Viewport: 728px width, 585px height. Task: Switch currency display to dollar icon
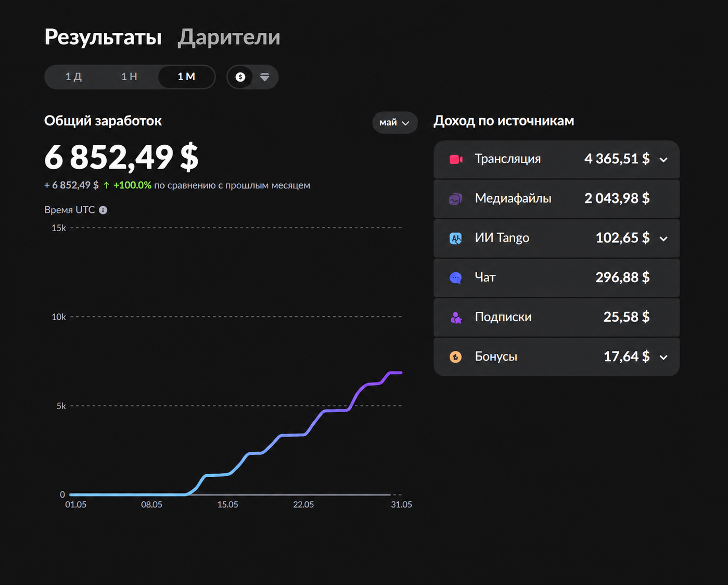[x=240, y=77]
